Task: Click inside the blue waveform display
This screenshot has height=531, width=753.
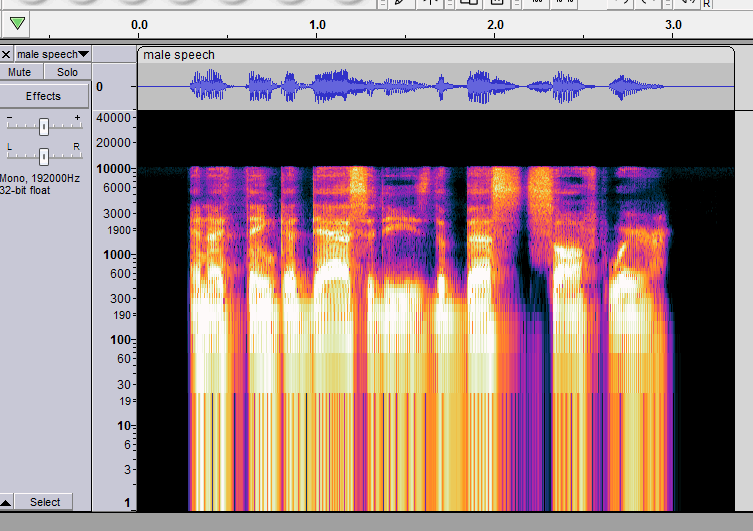Action: (436, 86)
